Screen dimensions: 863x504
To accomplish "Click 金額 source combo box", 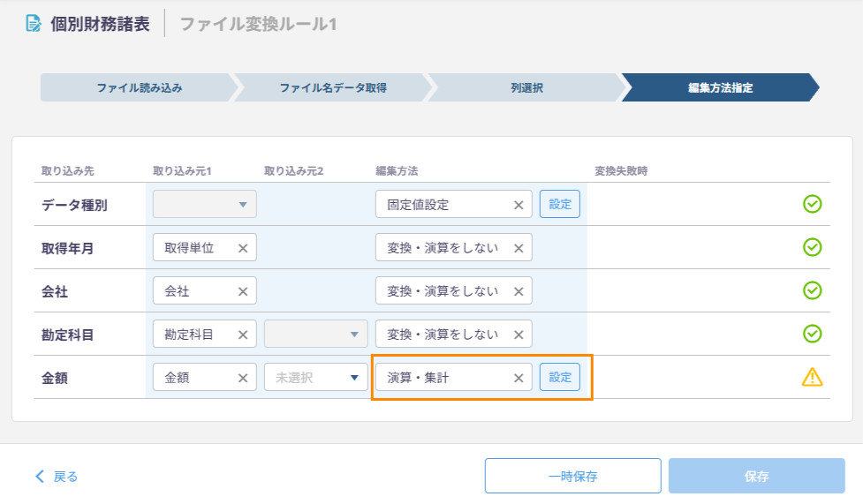I will 205,378.
